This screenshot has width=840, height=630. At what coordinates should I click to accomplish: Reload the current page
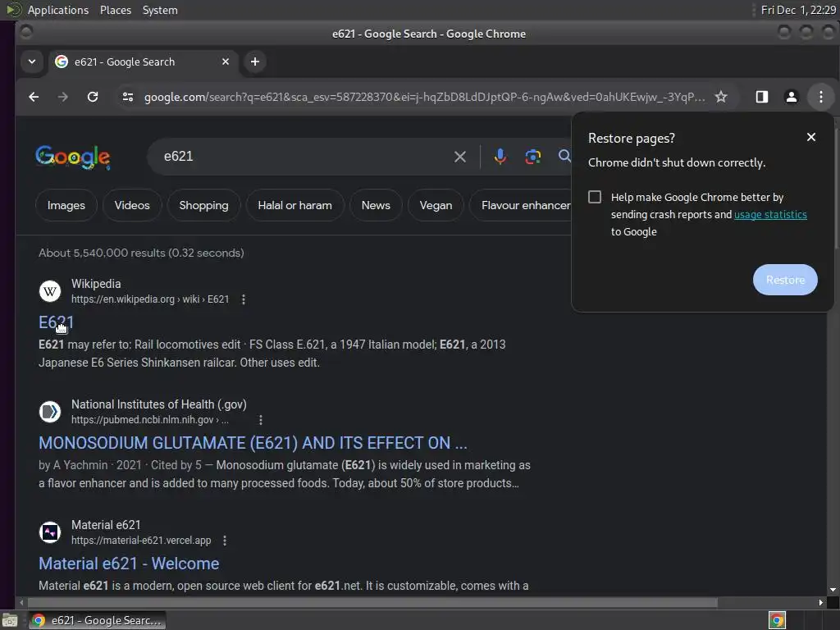[x=93, y=97]
